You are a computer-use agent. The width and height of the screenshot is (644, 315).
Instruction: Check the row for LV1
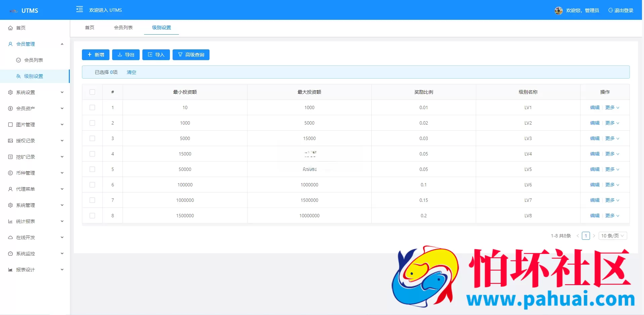point(92,107)
